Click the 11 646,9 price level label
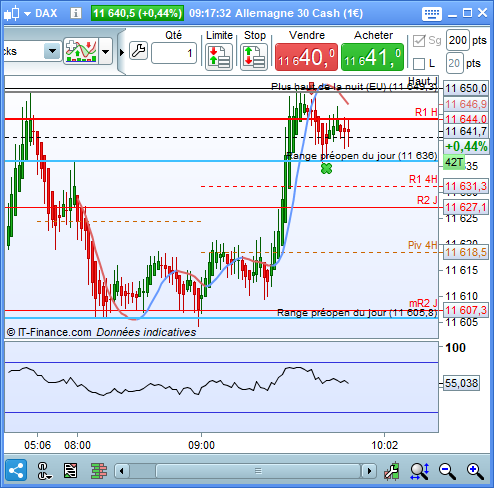The image size is (494, 488). click(x=466, y=104)
